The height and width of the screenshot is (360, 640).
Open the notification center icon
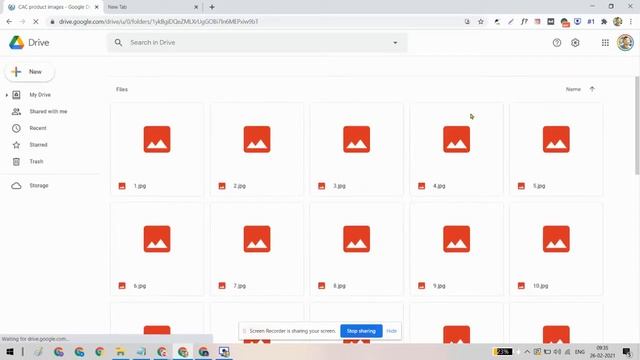[627, 351]
